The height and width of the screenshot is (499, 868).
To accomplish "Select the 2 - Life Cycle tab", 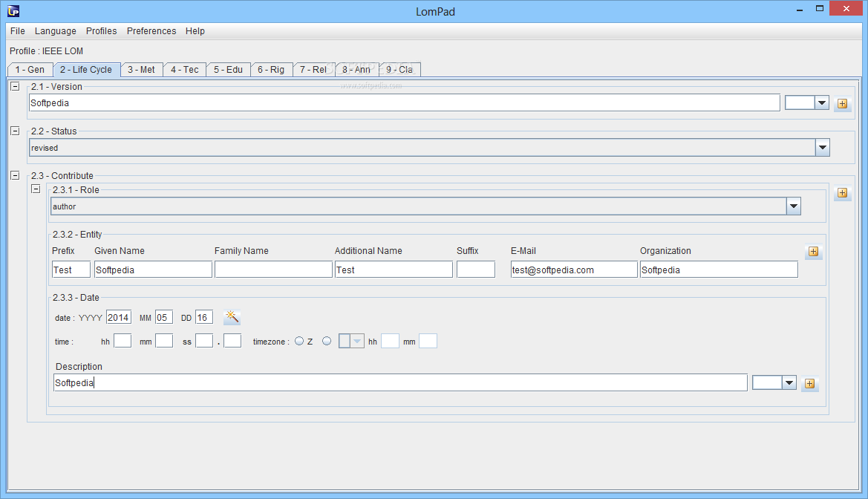I will tap(86, 70).
